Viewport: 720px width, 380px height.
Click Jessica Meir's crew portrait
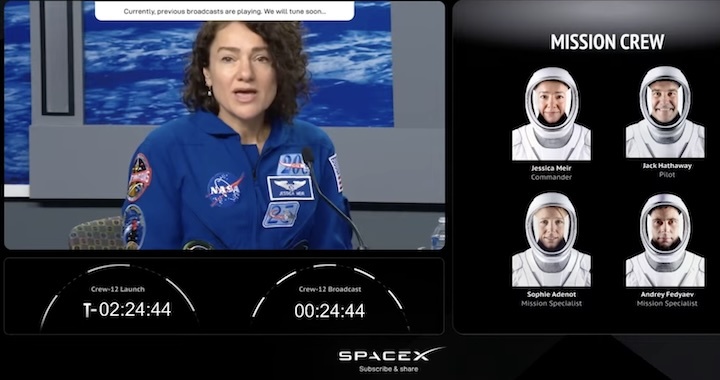551,114
